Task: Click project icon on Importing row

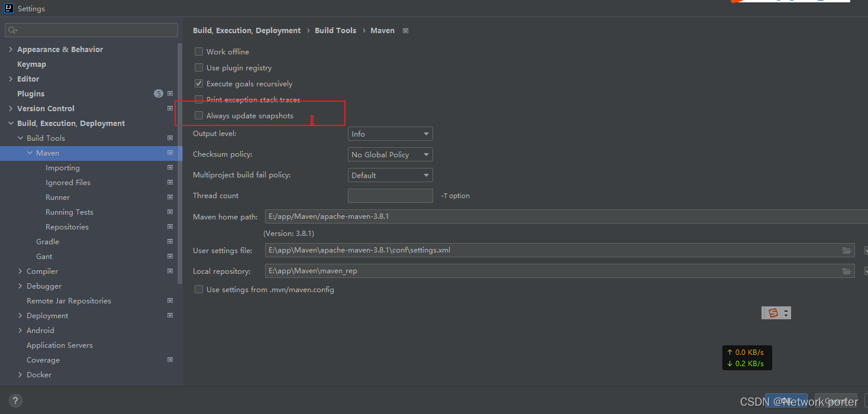Action: click(x=170, y=167)
